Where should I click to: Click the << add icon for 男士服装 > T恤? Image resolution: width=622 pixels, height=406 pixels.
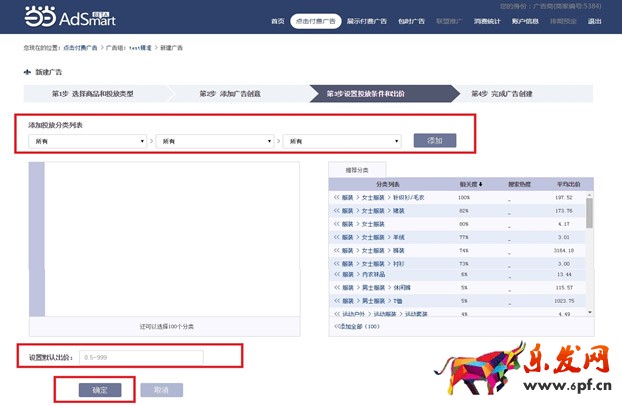click(x=337, y=301)
